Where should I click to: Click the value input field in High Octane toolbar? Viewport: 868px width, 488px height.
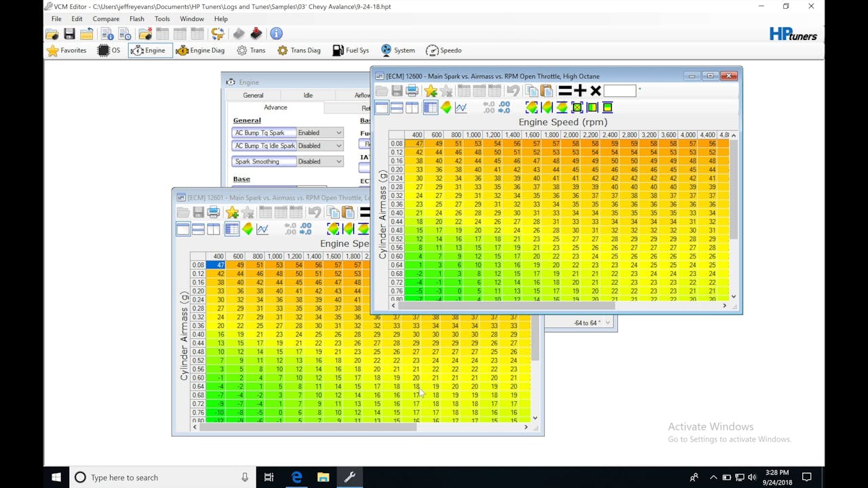click(620, 91)
